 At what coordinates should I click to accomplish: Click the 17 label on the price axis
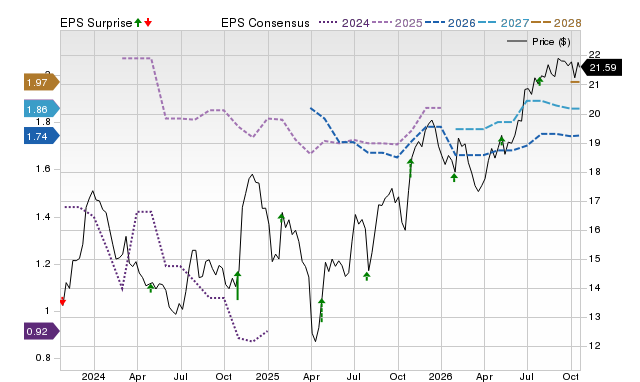pyautogui.click(x=594, y=201)
